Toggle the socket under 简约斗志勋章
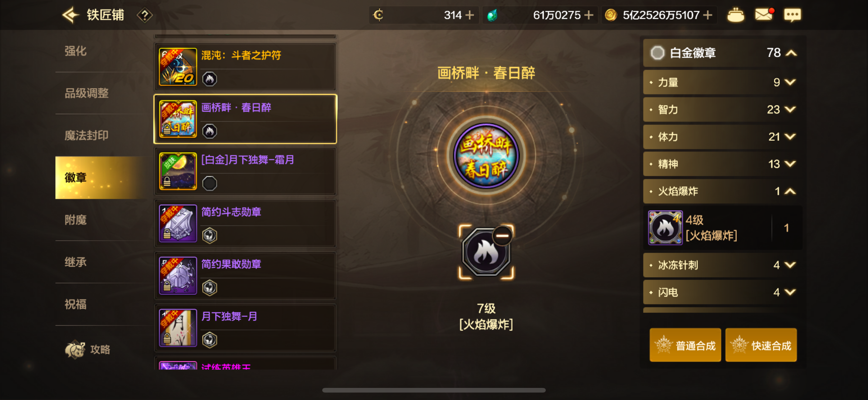Viewport: 868px width, 400px height. pyautogui.click(x=210, y=236)
